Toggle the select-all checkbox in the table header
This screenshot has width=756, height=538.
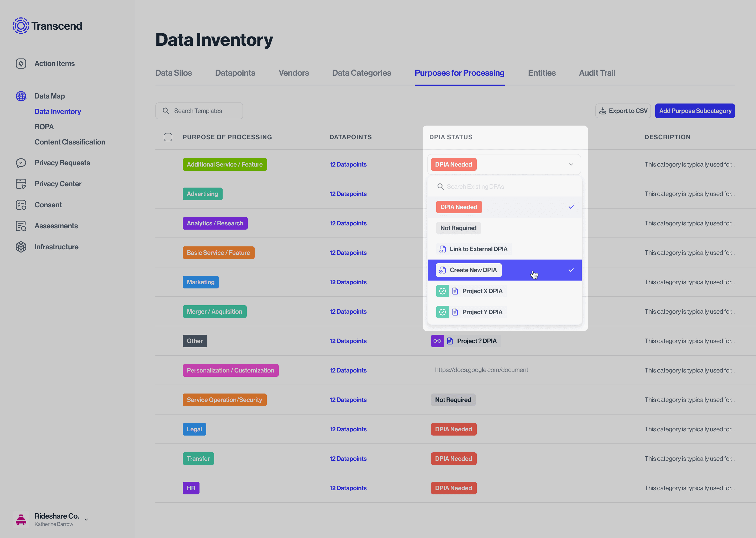click(x=168, y=137)
